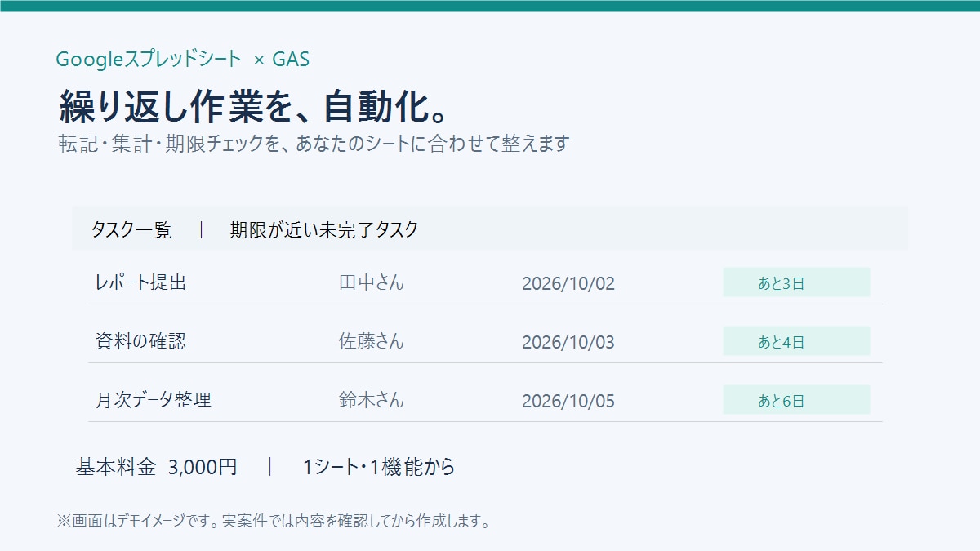The width and height of the screenshot is (980, 551).
Task: Select the '資料の確認' task cell
Action: coord(140,342)
